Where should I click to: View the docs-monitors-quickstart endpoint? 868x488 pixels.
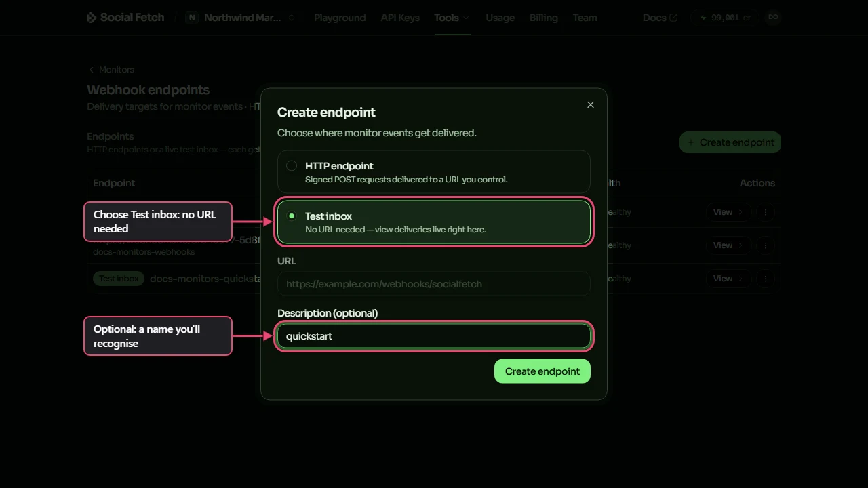pyautogui.click(x=728, y=279)
